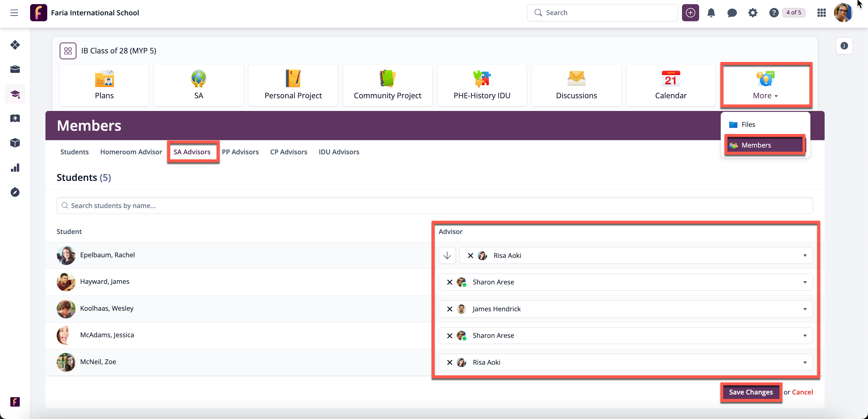Screen dimensions: 868x419
Task: Open the apps grid launcher icon
Action: [x=821, y=13]
